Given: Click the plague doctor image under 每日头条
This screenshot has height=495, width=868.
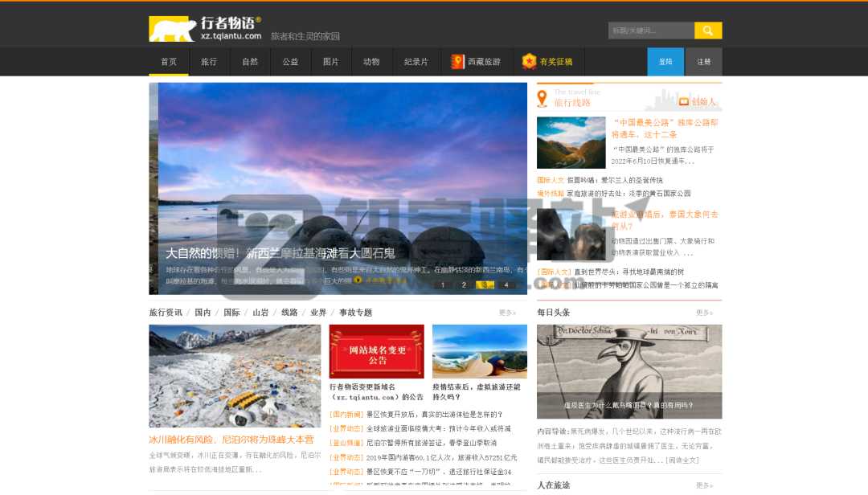Looking at the screenshot, I should tap(630, 370).
